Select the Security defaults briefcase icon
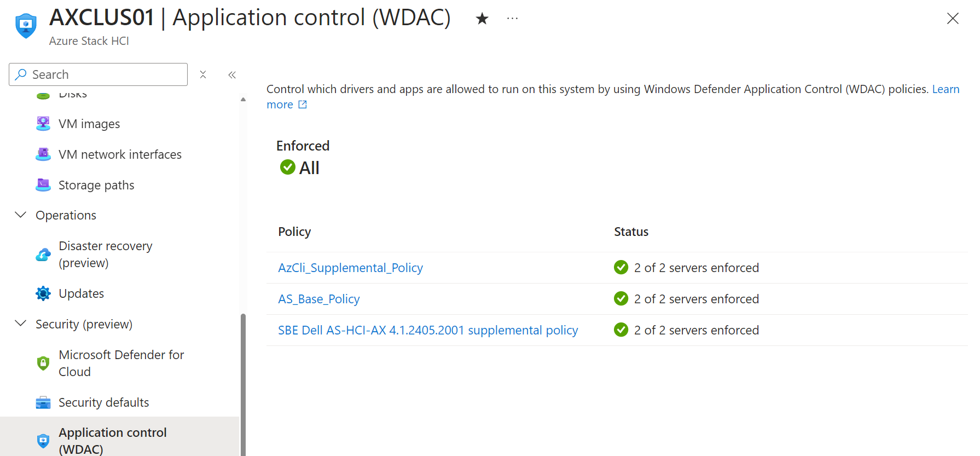The width and height of the screenshot is (980, 456). pyautogui.click(x=43, y=402)
